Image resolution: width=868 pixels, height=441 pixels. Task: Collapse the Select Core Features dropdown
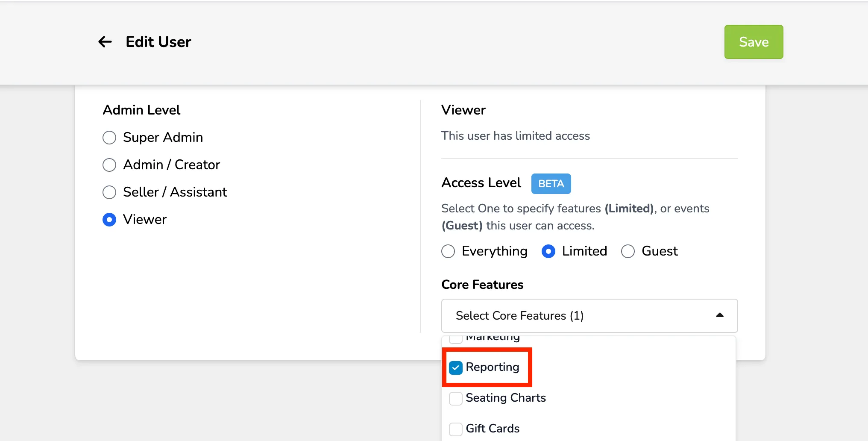589,316
